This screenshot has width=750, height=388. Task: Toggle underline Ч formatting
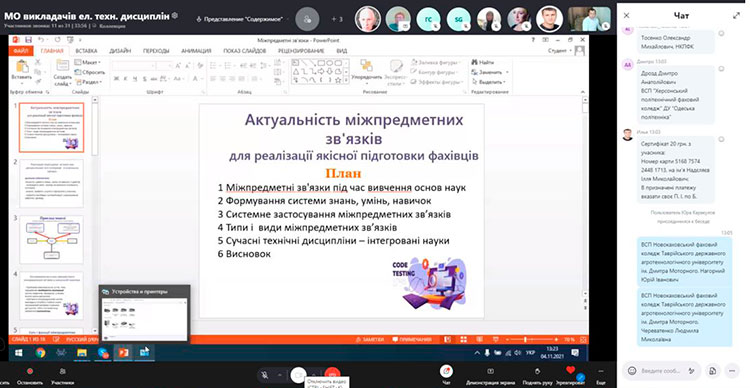134,79
